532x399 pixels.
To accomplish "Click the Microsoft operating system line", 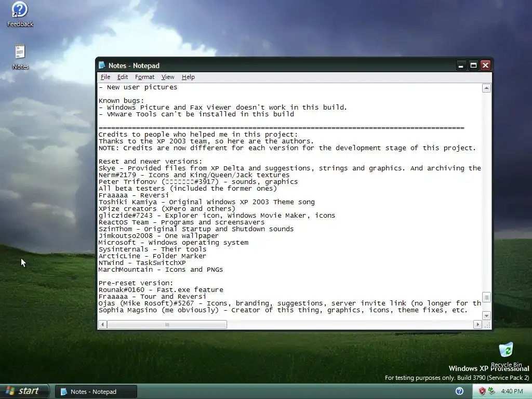I will pos(174,243).
